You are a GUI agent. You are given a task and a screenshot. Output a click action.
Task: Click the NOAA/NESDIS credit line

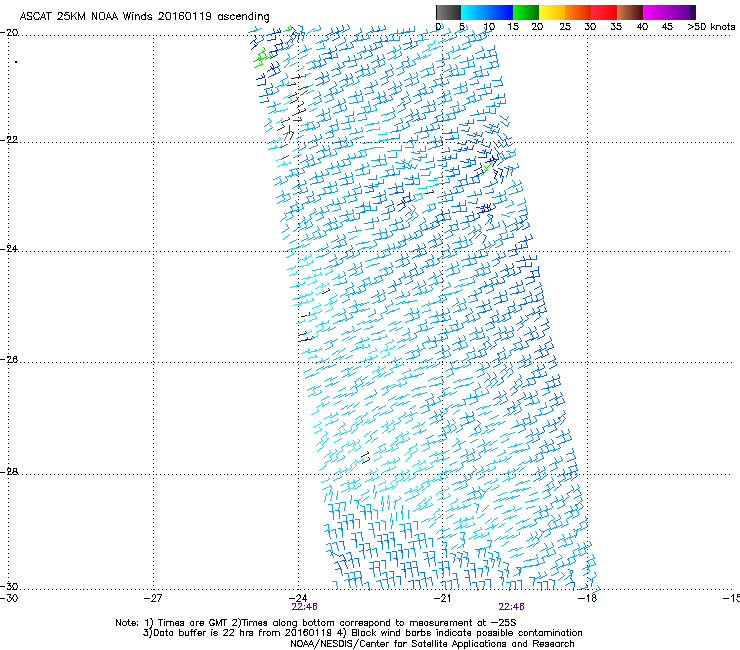(x=432, y=644)
